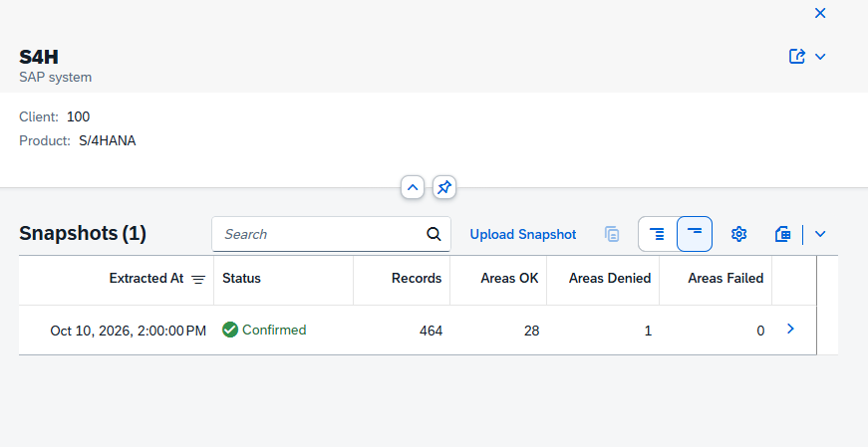Click the Snapshots (1) heading

(83, 234)
